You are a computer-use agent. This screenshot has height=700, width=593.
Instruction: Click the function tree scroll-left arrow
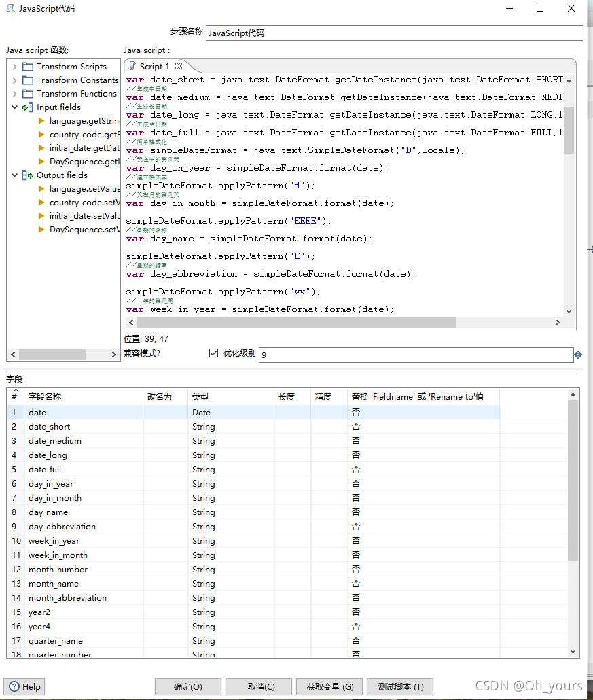[13, 355]
